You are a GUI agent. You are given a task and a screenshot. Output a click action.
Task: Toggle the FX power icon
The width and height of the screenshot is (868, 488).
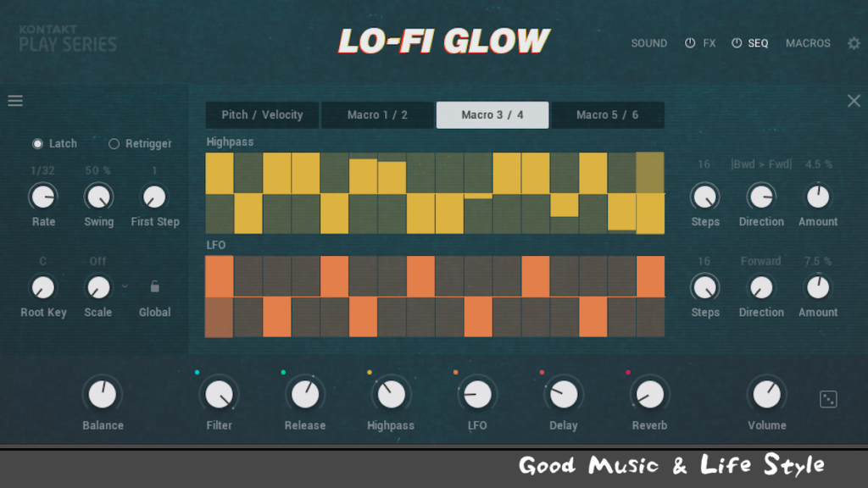(690, 43)
